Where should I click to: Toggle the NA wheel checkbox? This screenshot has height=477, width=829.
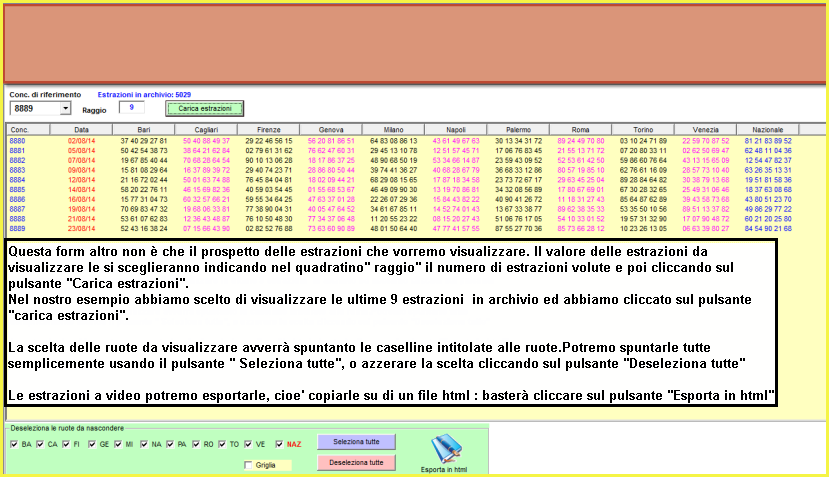[x=144, y=444]
